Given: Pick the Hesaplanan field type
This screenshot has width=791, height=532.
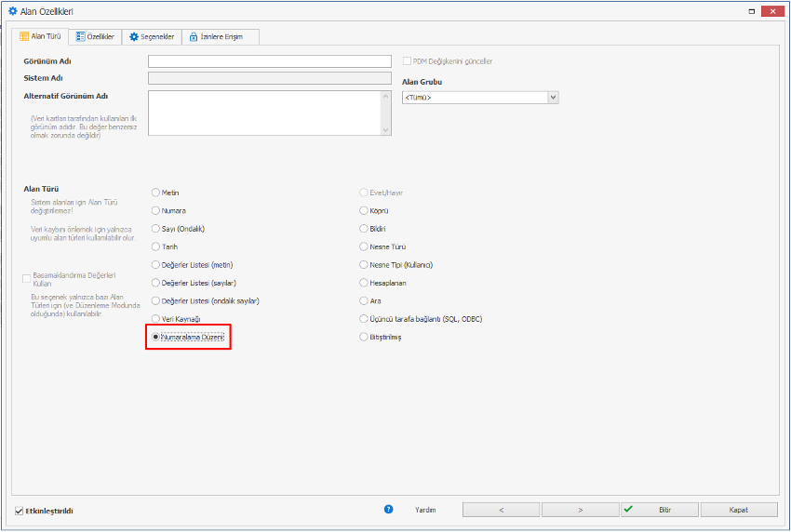Looking at the screenshot, I should (363, 283).
